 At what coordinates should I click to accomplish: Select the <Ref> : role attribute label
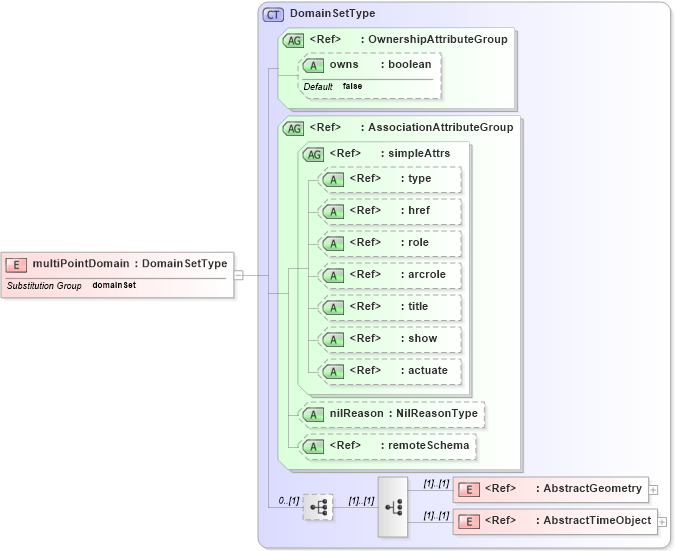(x=389, y=242)
